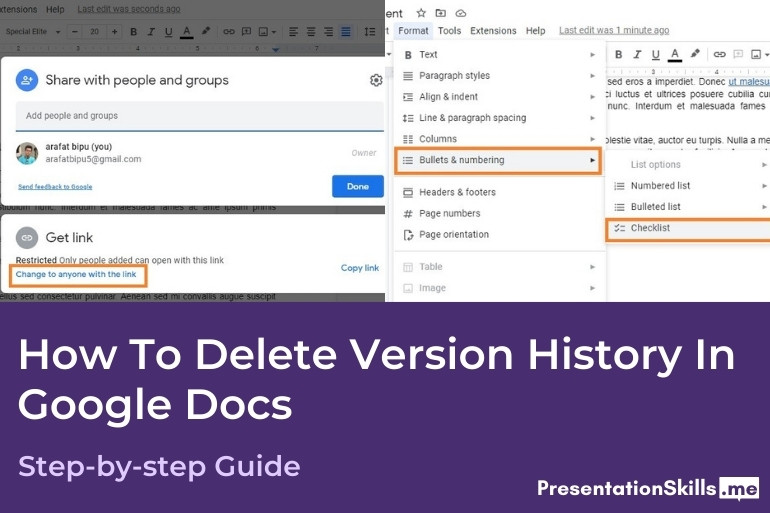Viewport: 770px width, 513px height.
Task: Choose Headers & footers from Format menu
Action: click(500, 192)
